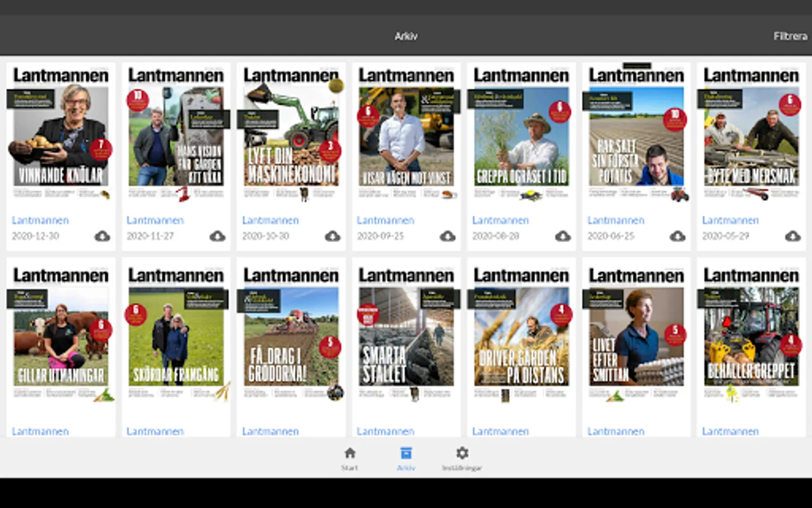Viewport: 812px width, 508px height.
Task: Open the 'Skördar framgång' cover
Action: tap(176, 334)
